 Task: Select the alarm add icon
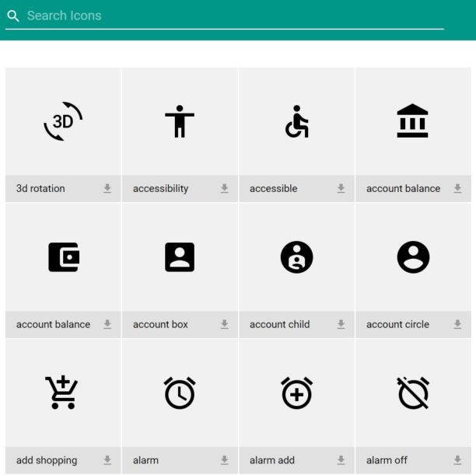pos(296,393)
